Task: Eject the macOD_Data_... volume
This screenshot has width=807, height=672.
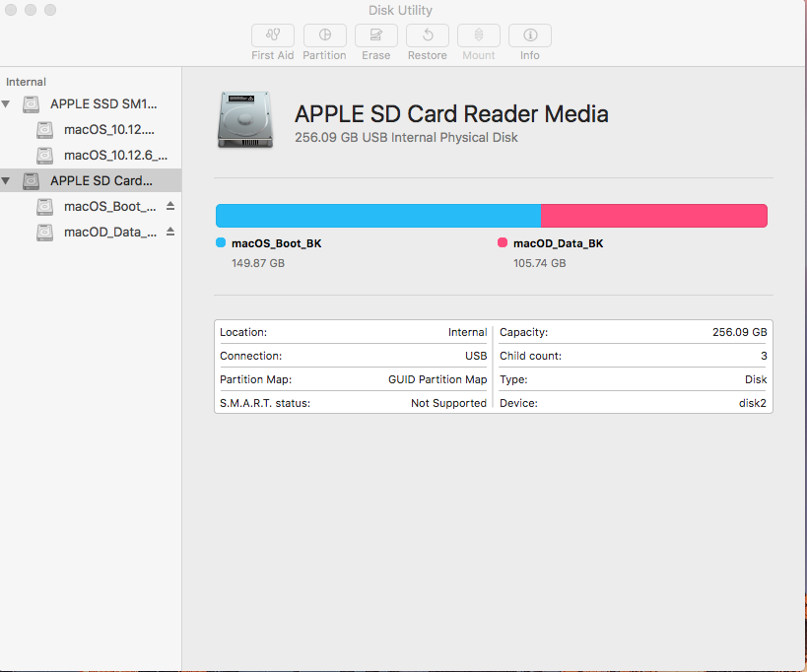Action: [170, 233]
